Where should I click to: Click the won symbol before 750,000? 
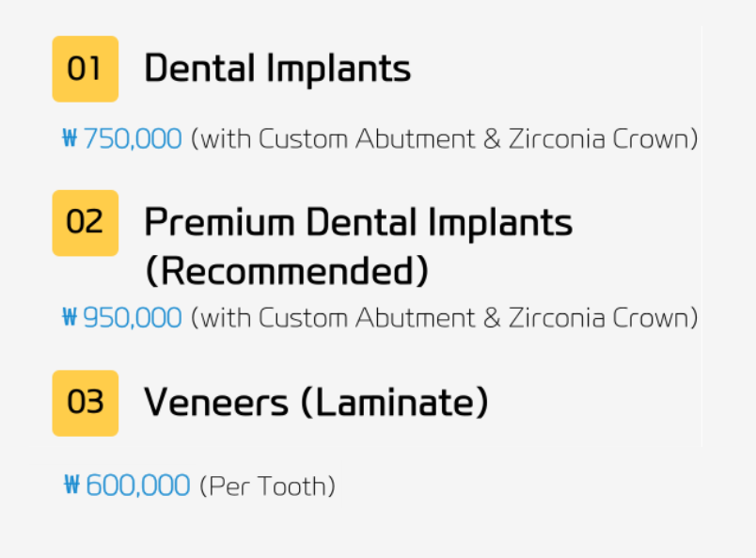69,139
